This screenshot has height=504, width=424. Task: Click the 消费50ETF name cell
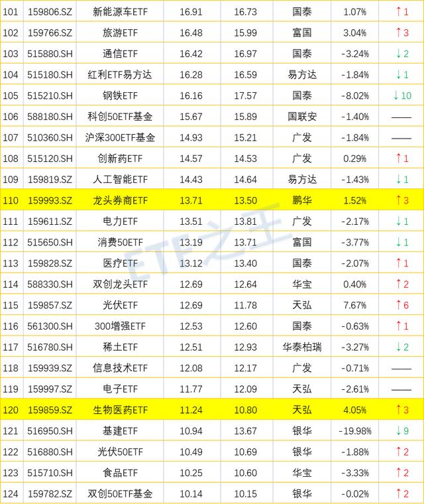point(120,242)
